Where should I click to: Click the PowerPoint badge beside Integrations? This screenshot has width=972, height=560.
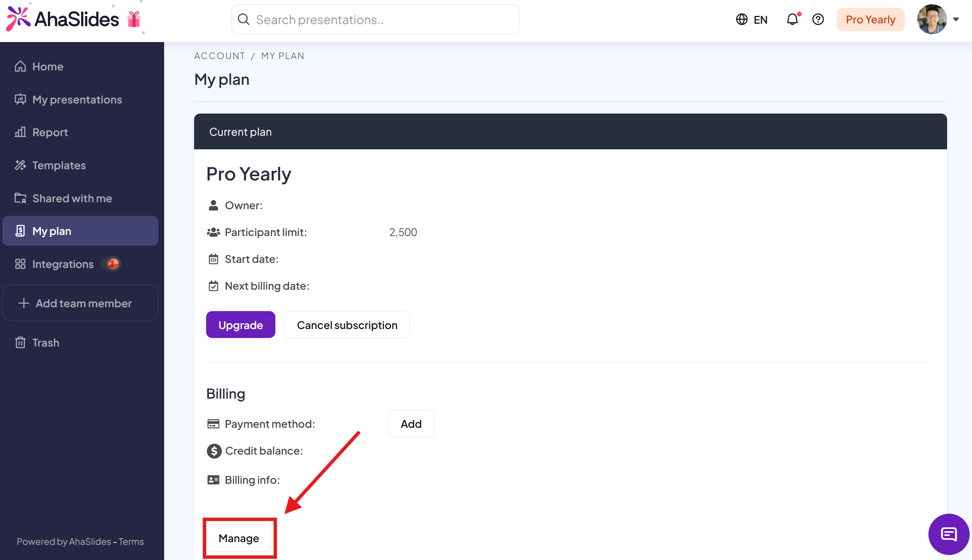[x=113, y=264]
